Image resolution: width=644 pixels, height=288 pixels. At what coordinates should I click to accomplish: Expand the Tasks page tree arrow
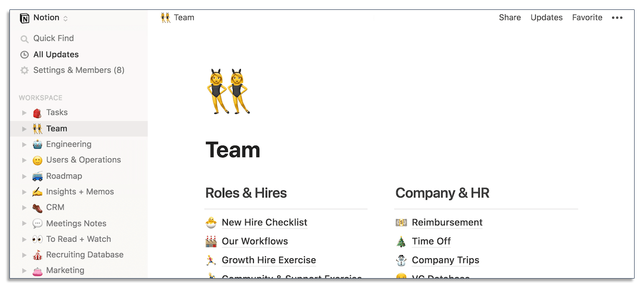(24, 113)
